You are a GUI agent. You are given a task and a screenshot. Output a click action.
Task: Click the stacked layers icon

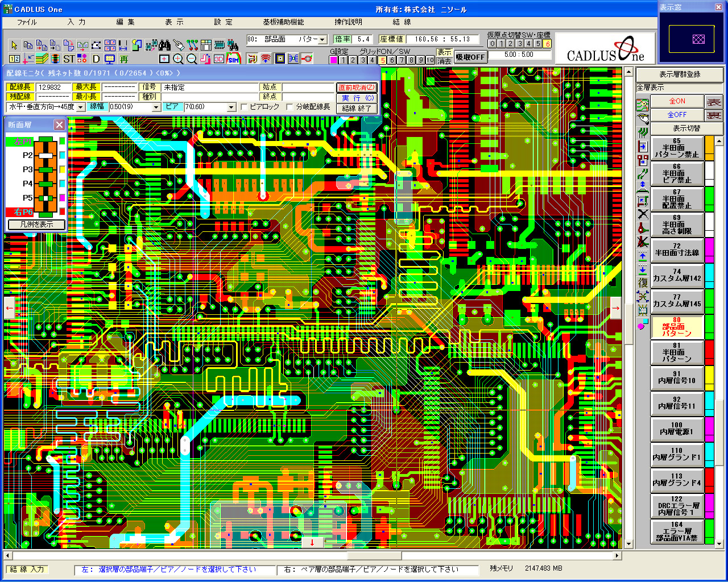click(42, 59)
